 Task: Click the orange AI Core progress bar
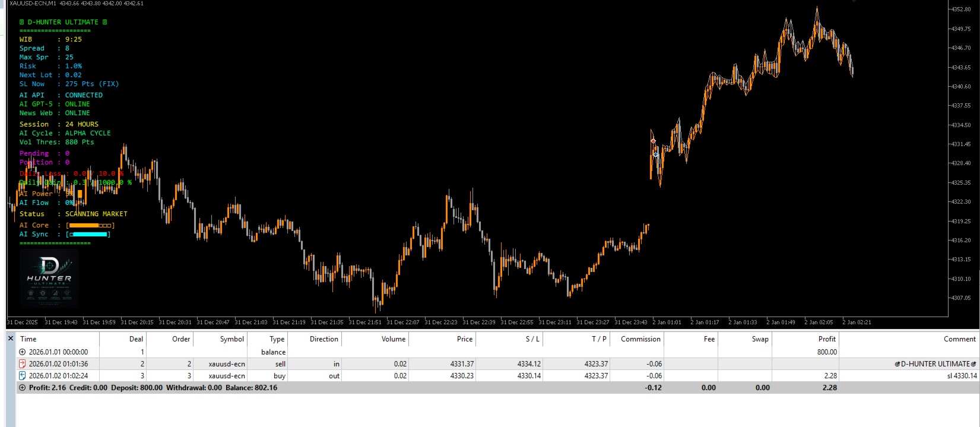pyautogui.click(x=90, y=226)
